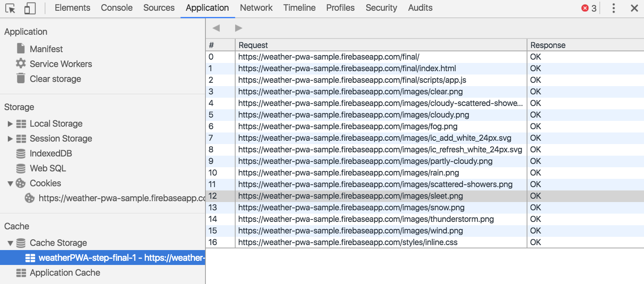Go to next page using right arrow
The image size is (644, 284).
coord(239,28)
